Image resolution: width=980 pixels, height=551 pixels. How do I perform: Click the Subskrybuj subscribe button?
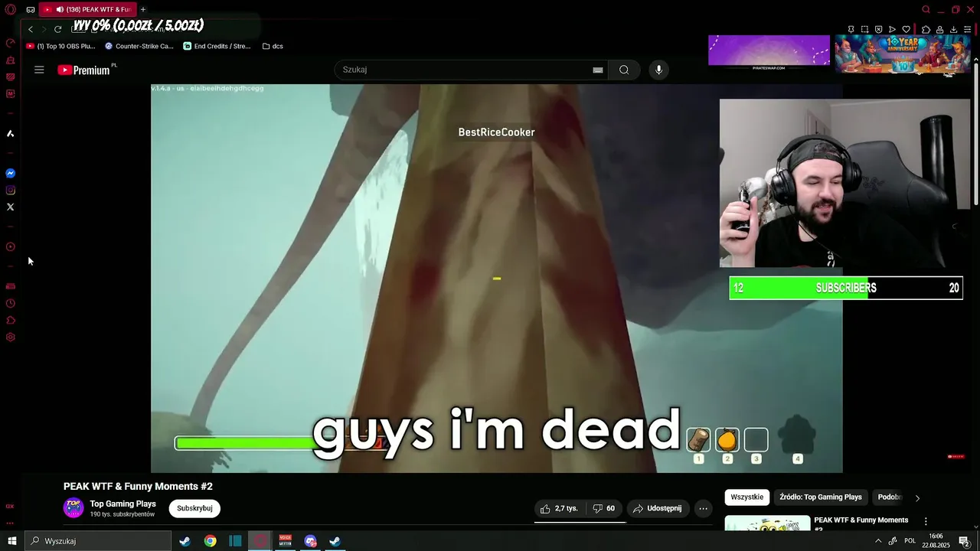194,508
